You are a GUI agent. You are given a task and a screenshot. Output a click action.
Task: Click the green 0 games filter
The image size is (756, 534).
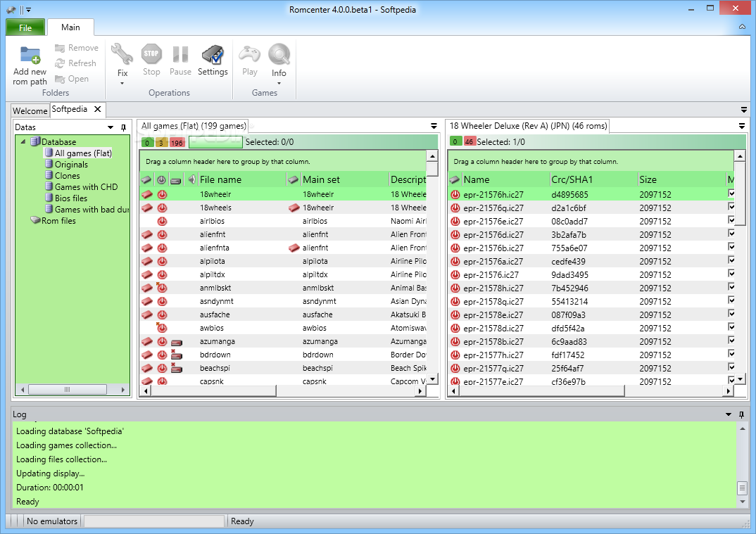[147, 143]
